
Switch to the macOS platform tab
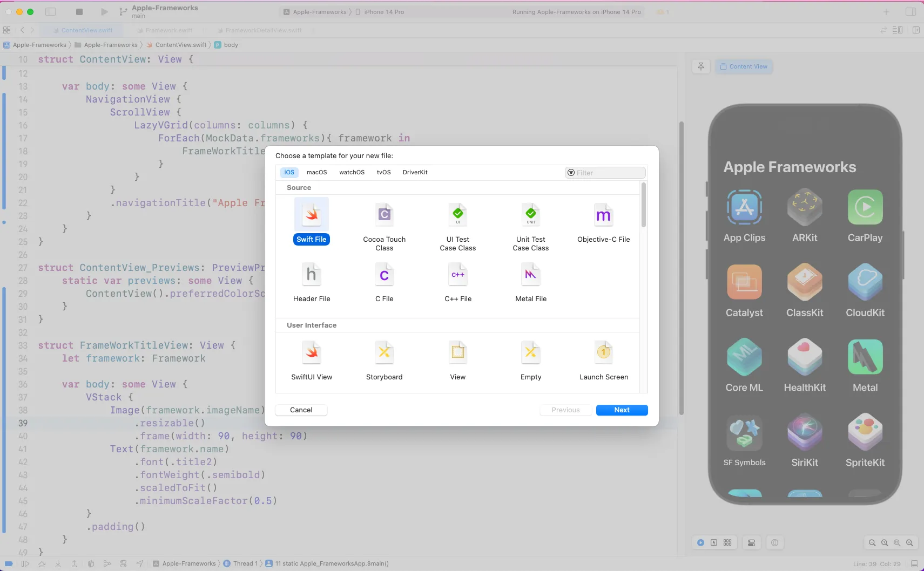316,172
